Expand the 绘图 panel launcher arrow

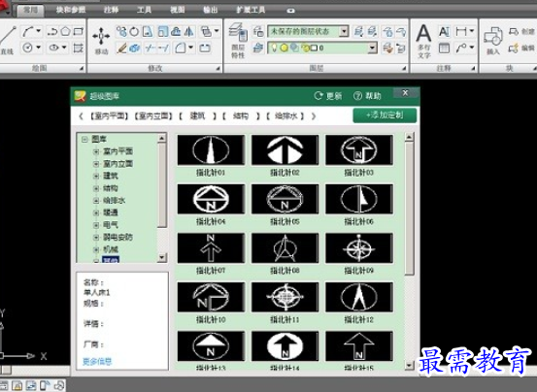click(82, 69)
